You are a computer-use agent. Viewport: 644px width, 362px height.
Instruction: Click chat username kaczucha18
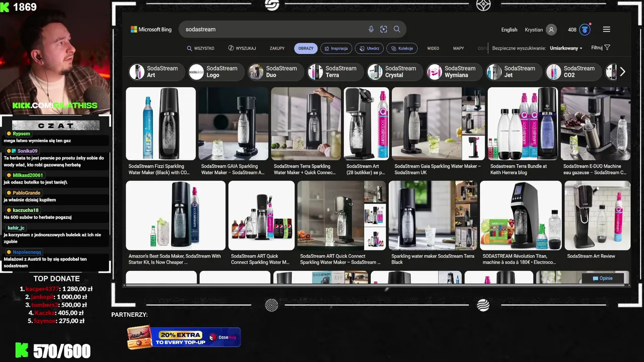coord(26,210)
